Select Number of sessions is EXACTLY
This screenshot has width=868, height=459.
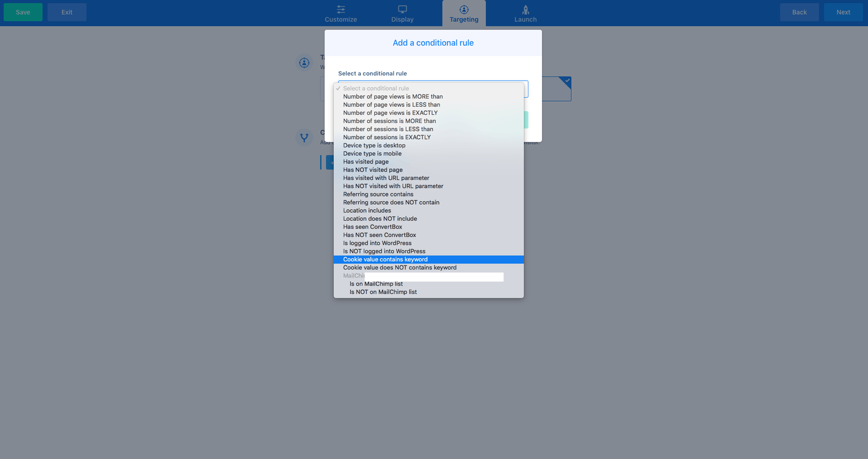tap(429, 137)
